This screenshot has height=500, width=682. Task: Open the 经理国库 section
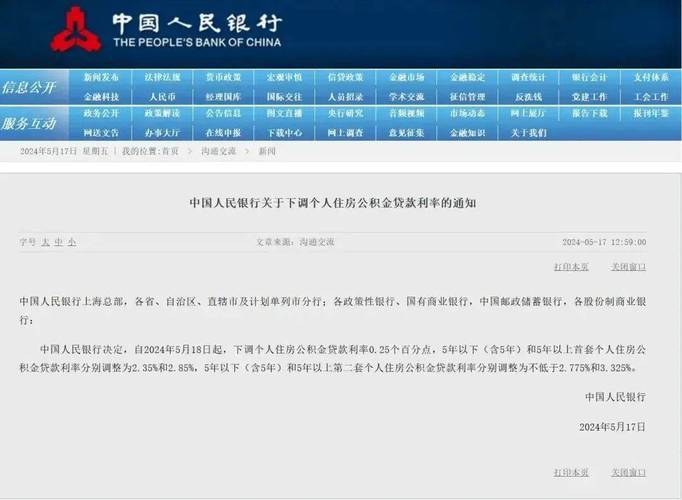pyautogui.click(x=224, y=97)
